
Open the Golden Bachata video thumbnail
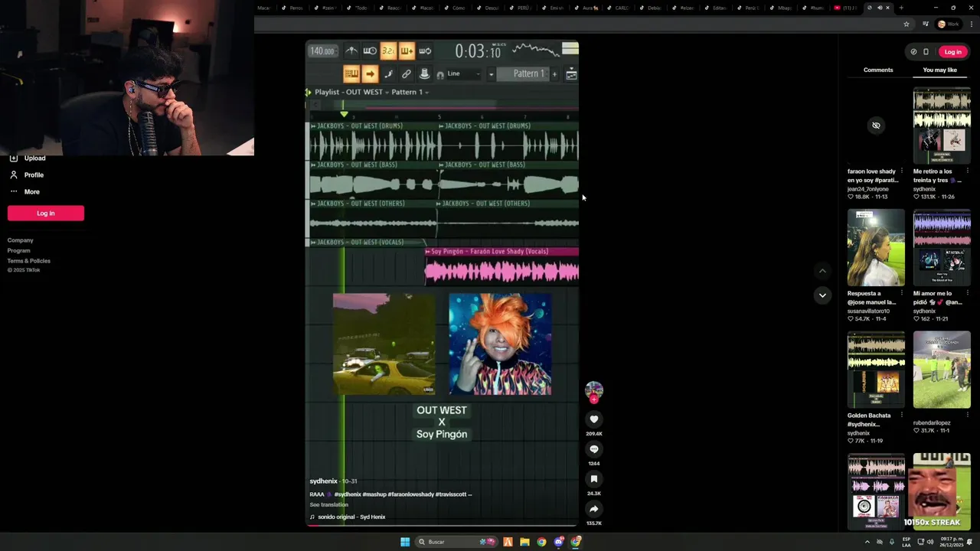(x=876, y=370)
